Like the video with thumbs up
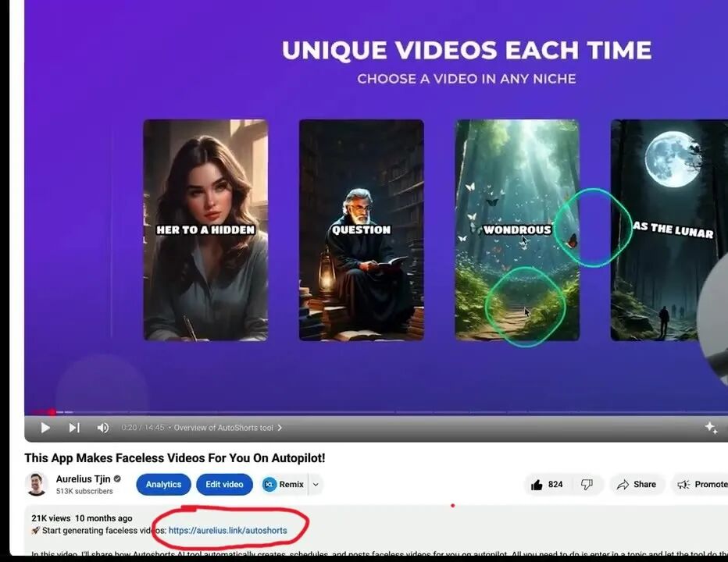Screen dimensions: 728x562 tap(547, 485)
